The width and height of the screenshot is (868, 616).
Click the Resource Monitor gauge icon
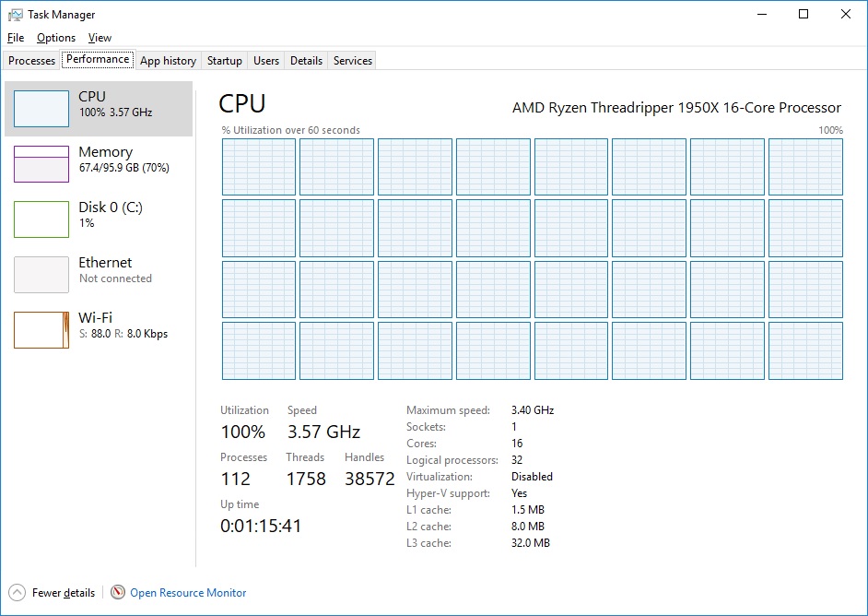(118, 593)
